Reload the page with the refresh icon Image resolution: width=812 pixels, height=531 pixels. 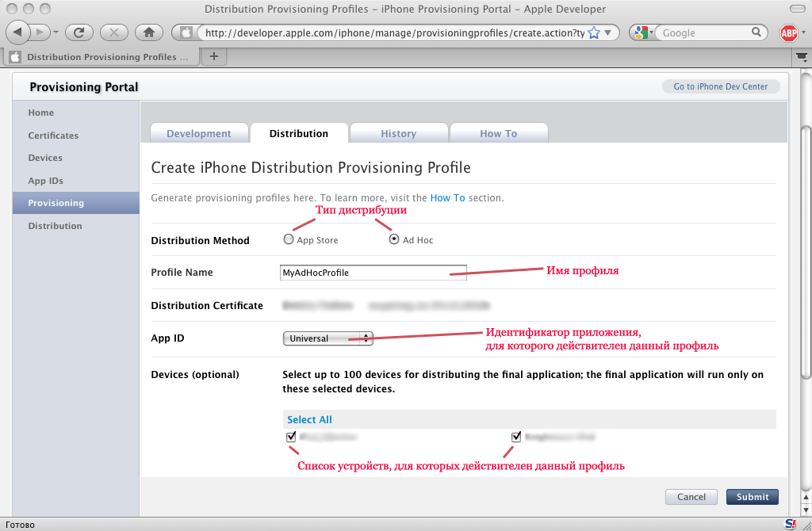79,32
